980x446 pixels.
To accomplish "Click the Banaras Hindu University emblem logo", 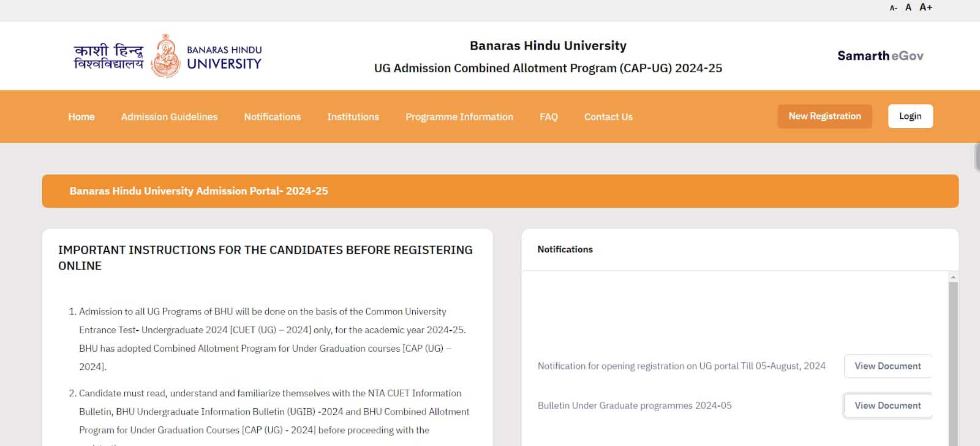I will pos(165,56).
